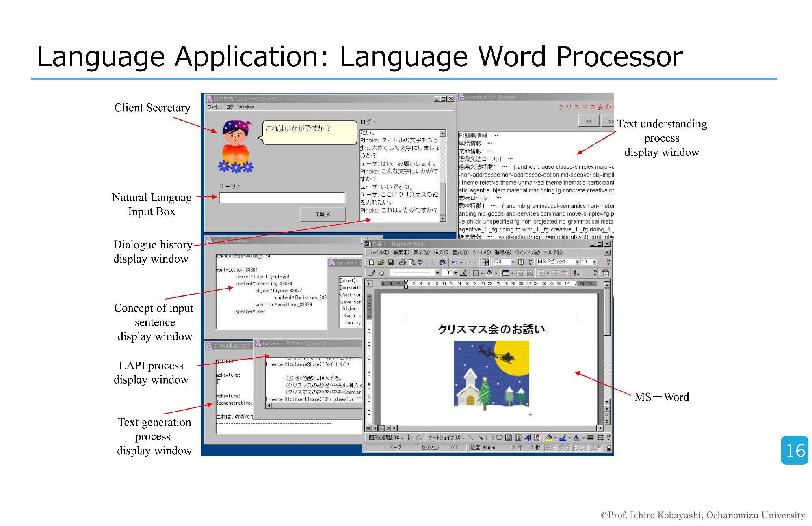This screenshot has width=812, height=526.
Task: Click the Draw Table pencil icon
Action: tap(372, 273)
